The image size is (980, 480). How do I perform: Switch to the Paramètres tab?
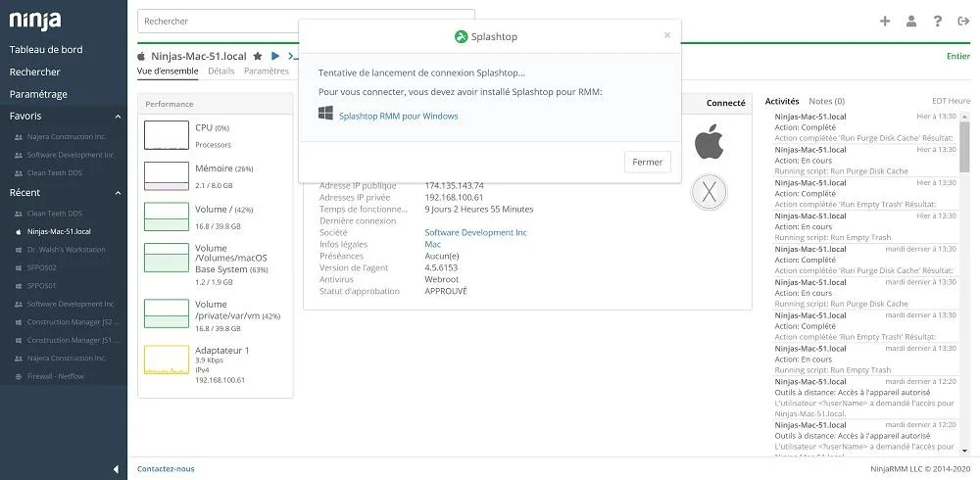click(x=267, y=72)
